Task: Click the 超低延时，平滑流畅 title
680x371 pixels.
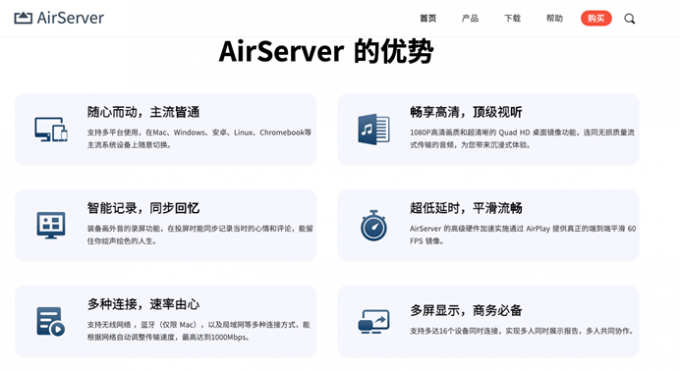Action: [x=466, y=208]
